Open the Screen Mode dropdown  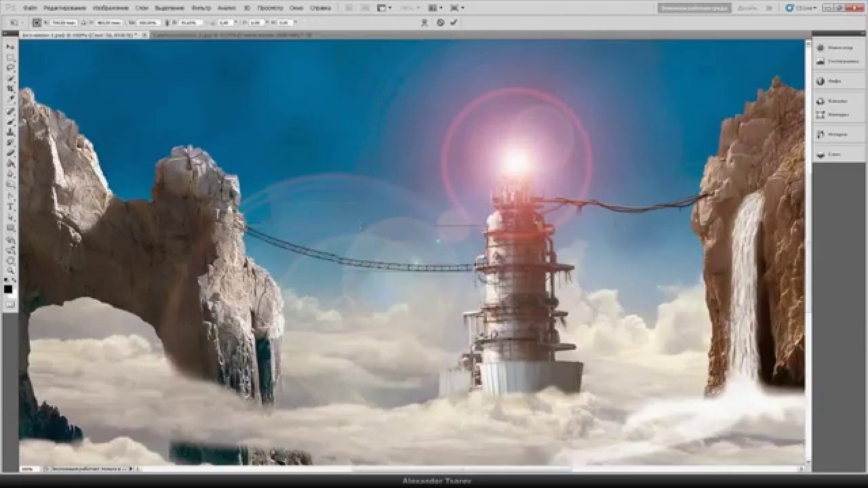457,7
